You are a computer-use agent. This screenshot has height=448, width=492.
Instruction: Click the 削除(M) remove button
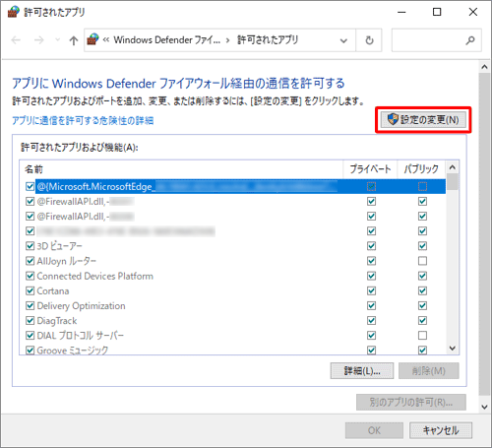click(x=429, y=371)
